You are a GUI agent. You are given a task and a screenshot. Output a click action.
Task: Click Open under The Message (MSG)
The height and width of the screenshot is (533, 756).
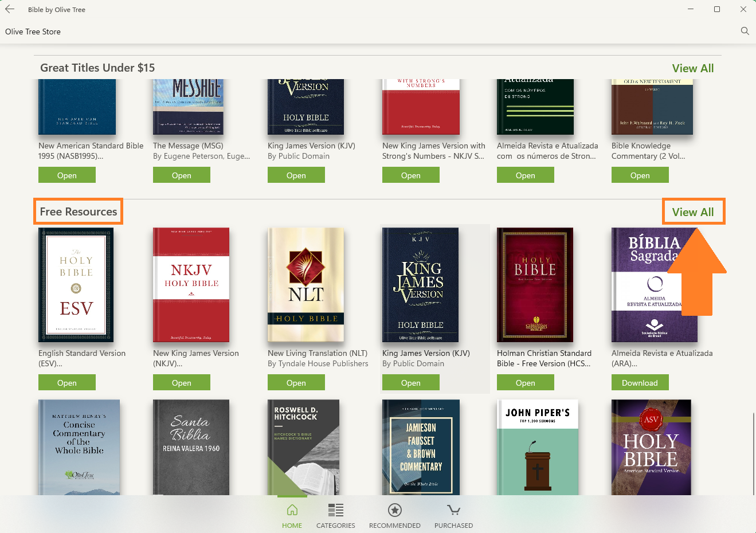pos(182,175)
